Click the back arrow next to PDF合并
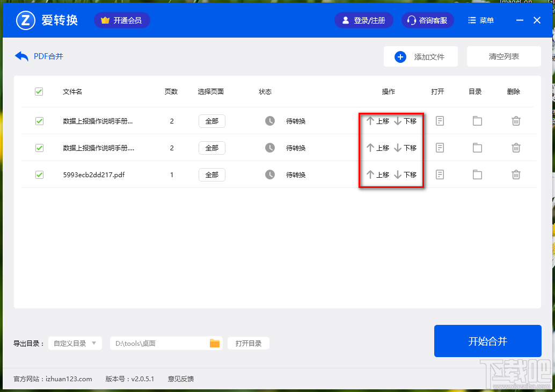 (x=20, y=56)
